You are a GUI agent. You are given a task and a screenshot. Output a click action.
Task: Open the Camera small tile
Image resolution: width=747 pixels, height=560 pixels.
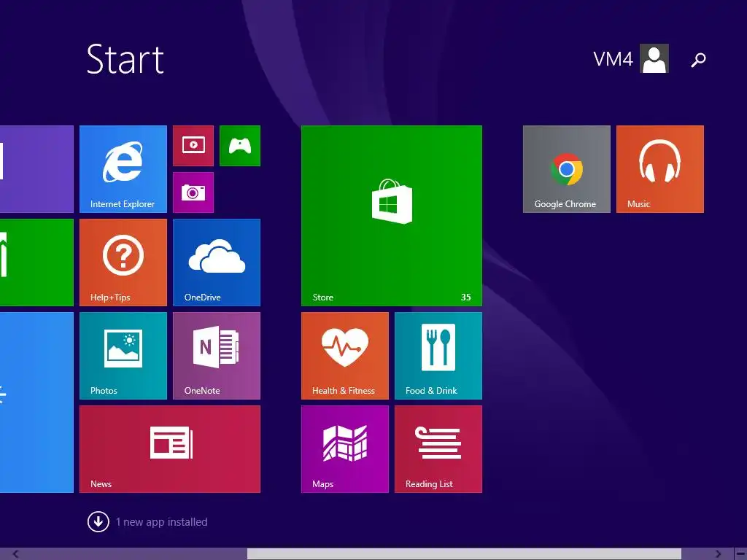coord(193,192)
